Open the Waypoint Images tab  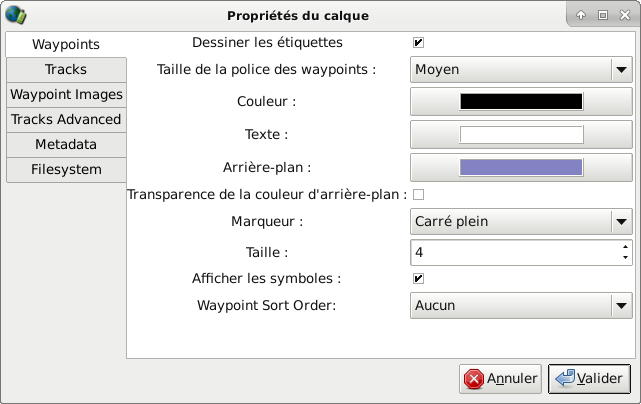(x=66, y=94)
